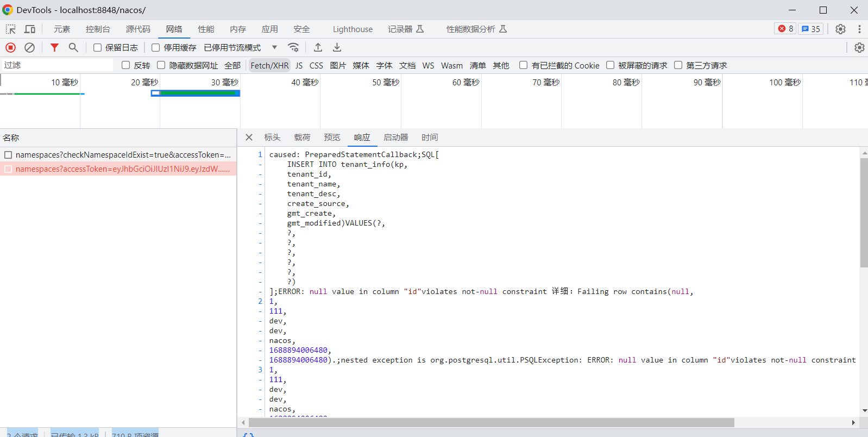Open network conditions wifi icon
The height and width of the screenshot is (437, 868).
pos(293,47)
